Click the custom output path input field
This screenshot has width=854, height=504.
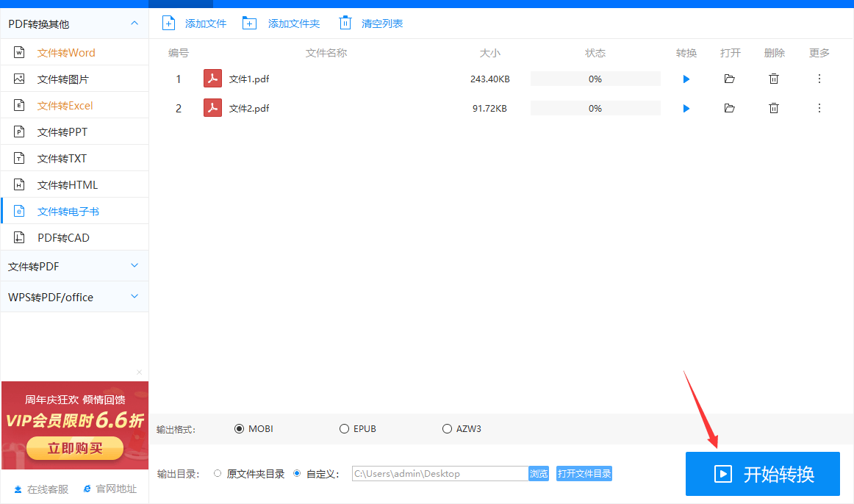(437, 473)
